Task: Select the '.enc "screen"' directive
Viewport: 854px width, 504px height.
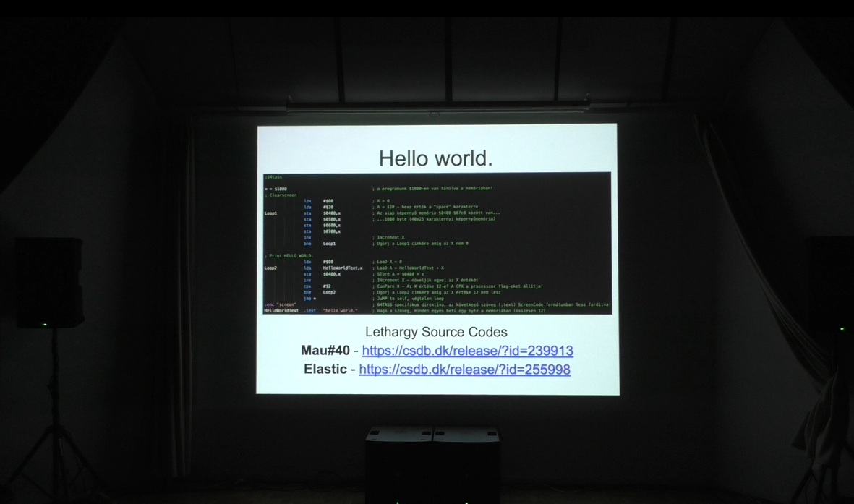Action: [x=281, y=304]
